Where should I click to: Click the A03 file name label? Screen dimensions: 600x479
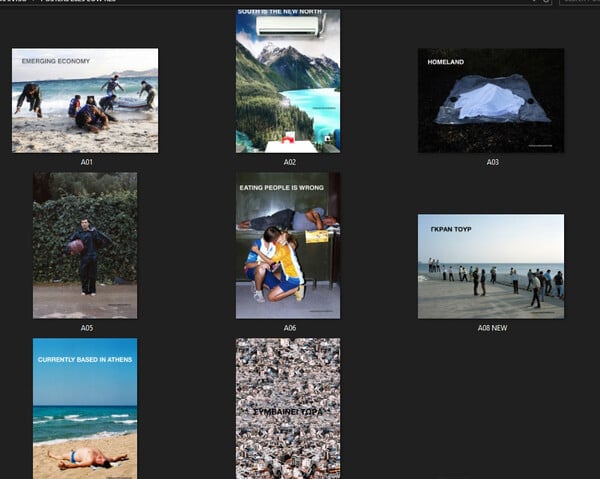[x=491, y=162]
